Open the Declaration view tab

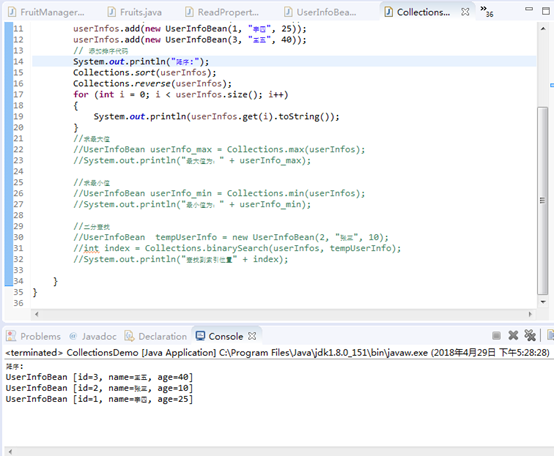156,336
